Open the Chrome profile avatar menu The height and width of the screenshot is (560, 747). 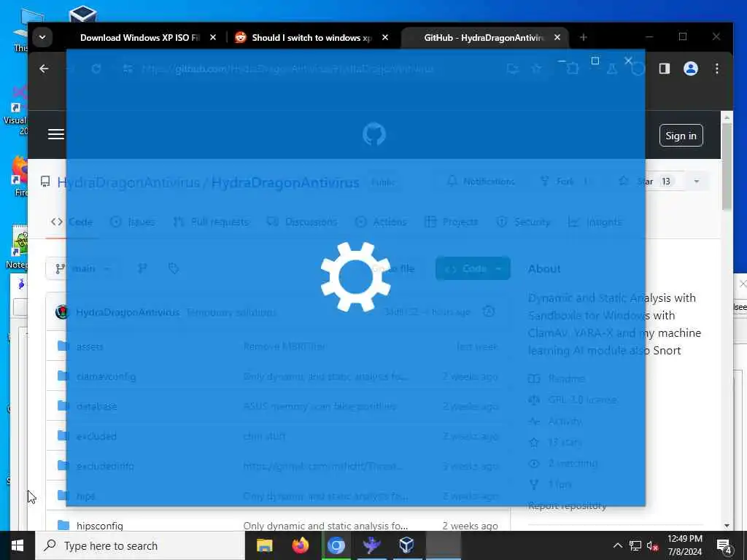690,69
